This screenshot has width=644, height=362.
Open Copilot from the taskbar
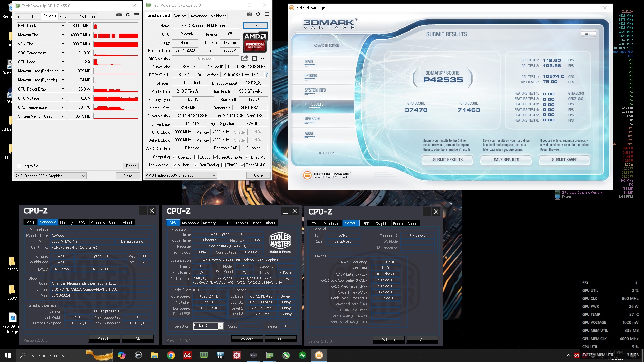(x=121, y=355)
